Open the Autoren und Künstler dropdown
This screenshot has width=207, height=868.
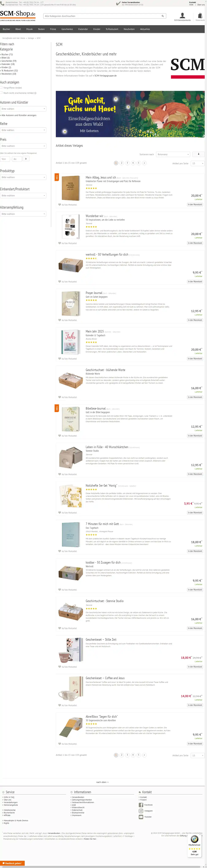click(x=23, y=109)
